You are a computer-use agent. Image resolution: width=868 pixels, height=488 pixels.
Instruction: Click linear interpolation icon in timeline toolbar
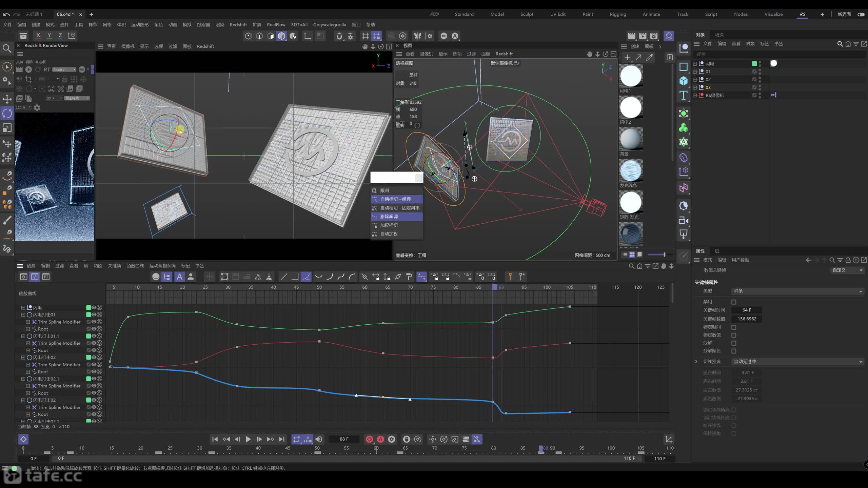tap(284, 277)
